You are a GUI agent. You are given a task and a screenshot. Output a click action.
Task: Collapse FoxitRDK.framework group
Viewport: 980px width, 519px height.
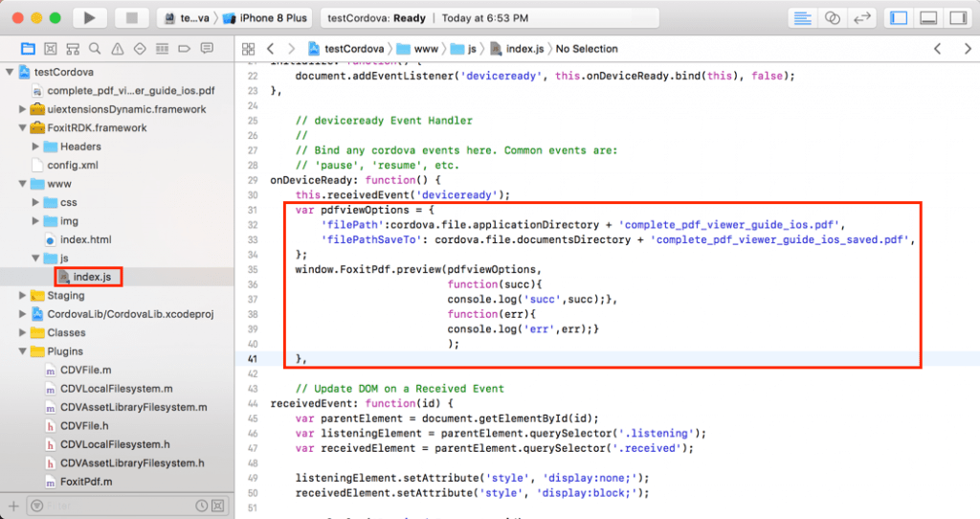click(x=23, y=127)
